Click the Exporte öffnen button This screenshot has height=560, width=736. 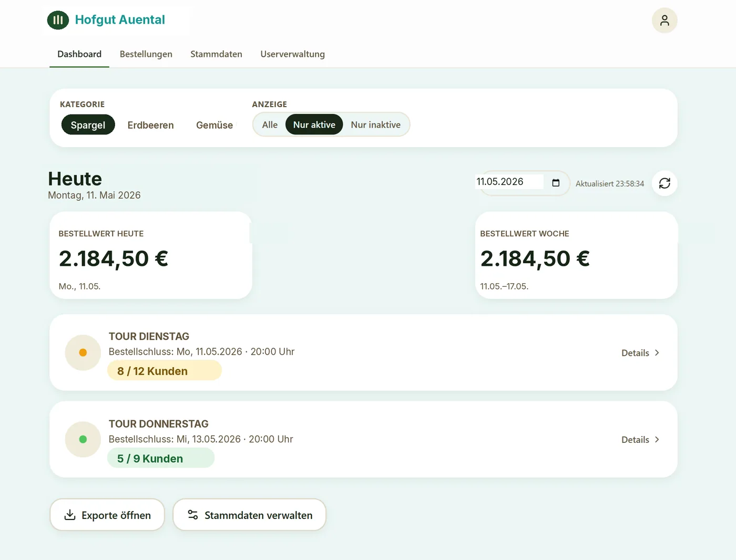(107, 515)
